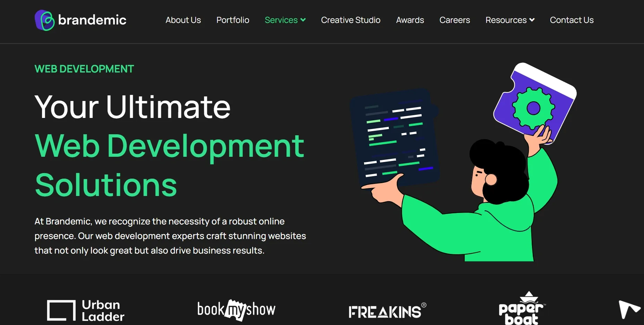
Task: Click the Brandemic logo icon
Action: 44,20
